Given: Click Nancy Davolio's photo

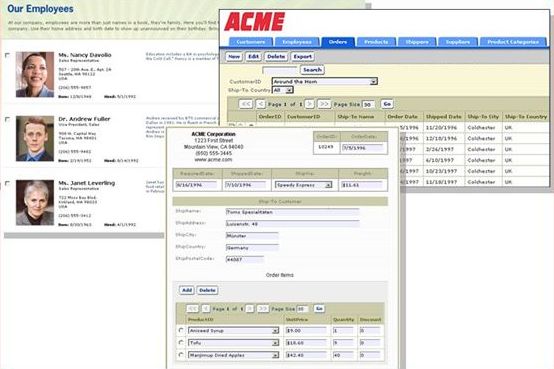Looking at the screenshot, I should 35,75.
